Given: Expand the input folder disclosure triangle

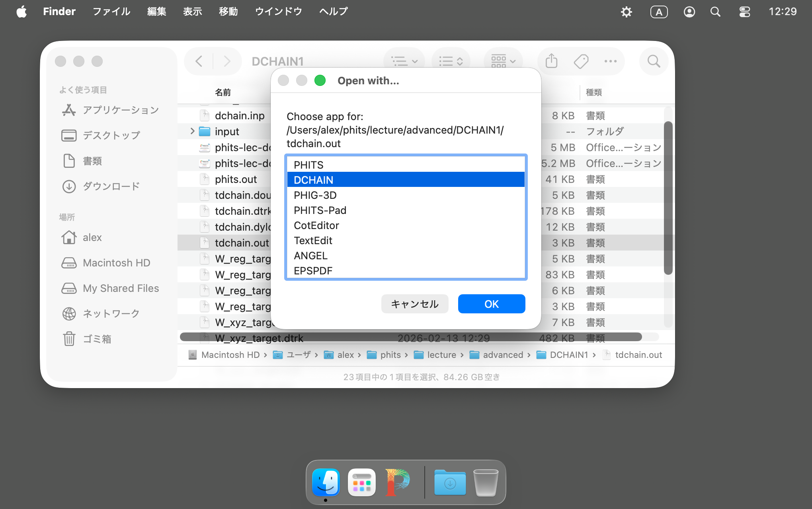Looking at the screenshot, I should pyautogui.click(x=192, y=131).
